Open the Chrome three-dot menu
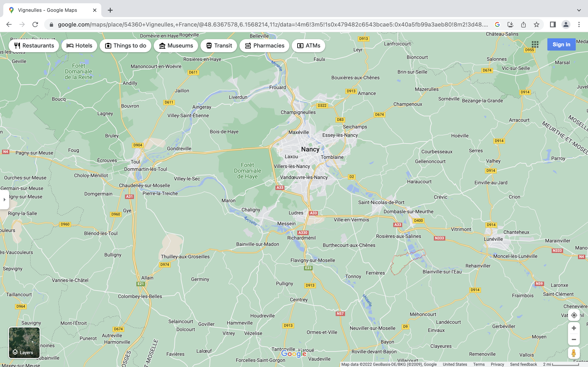The width and height of the screenshot is (588, 367). (579, 24)
